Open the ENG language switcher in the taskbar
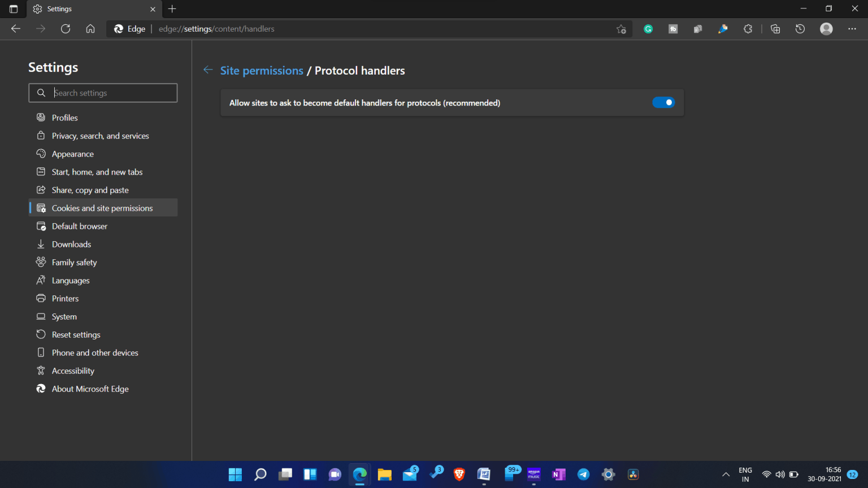 (x=745, y=474)
